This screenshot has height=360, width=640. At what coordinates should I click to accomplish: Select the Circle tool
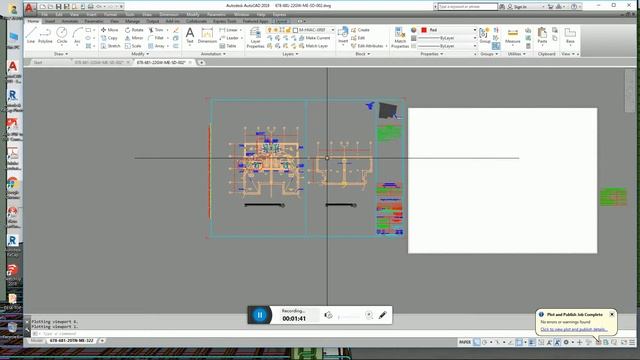point(62,35)
